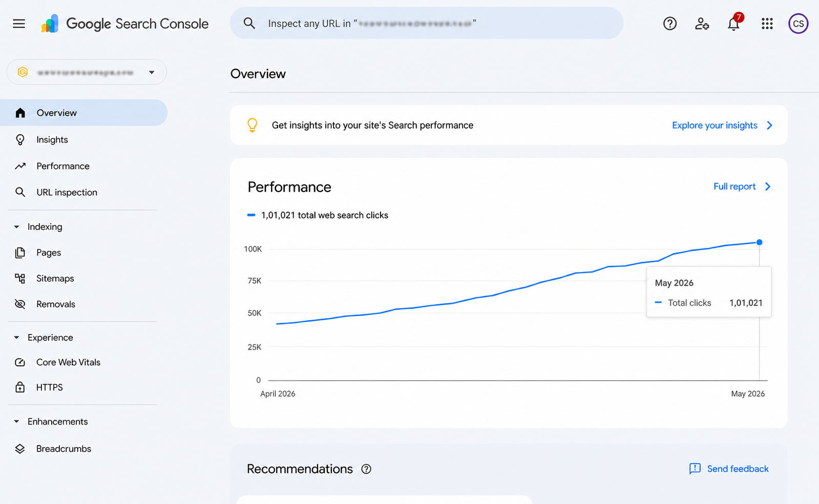Screen dimensions: 819x504
Task: Go to Overview in sidebar
Action: coord(83,113)
